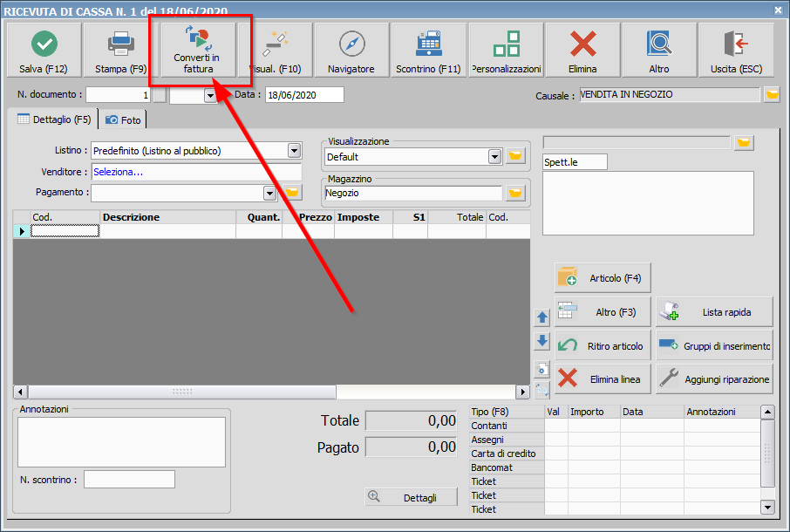Expand the Visualizzazione Default dropdown
Image resolution: width=790 pixels, height=532 pixels.
[494, 157]
